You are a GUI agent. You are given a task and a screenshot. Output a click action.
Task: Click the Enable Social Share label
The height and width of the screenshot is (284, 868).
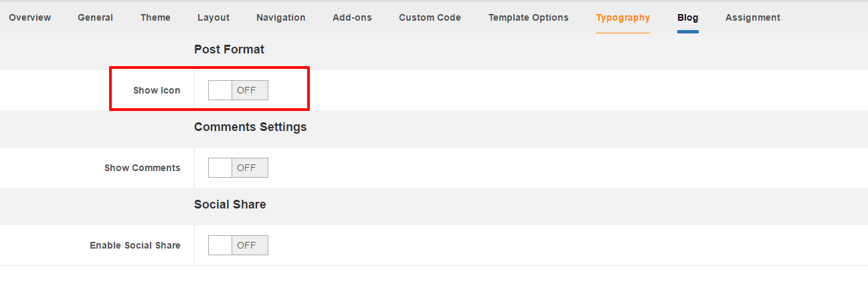(135, 245)
